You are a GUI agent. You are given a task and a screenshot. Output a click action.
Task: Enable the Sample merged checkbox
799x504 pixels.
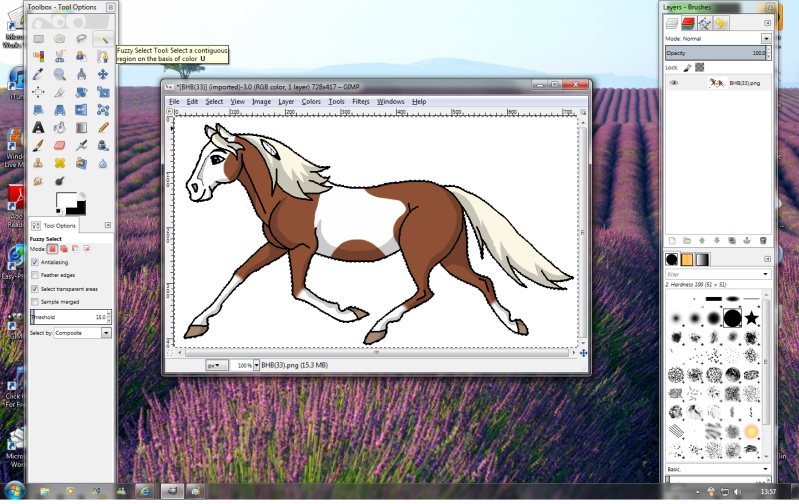point(35,302)
